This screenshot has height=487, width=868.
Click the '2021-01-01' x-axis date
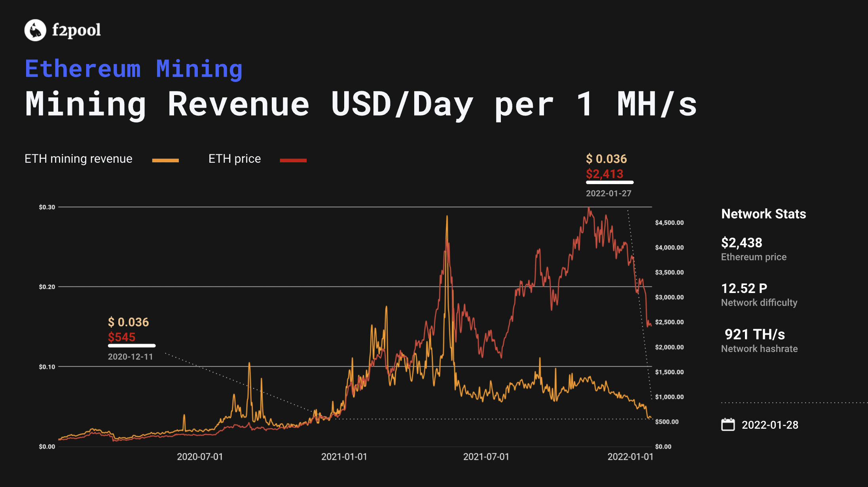click(x=344, y=457)
